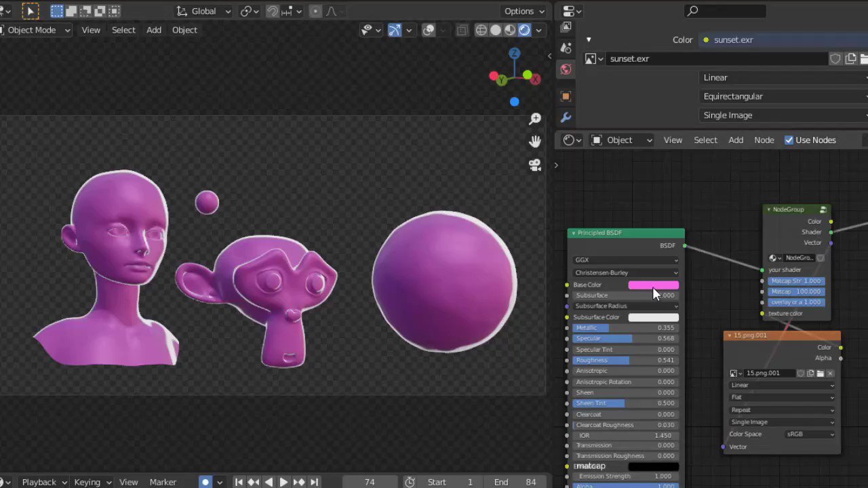Switch viewport to Material Preview shading
Screen dimensions: 868x488
coord(509,30)
